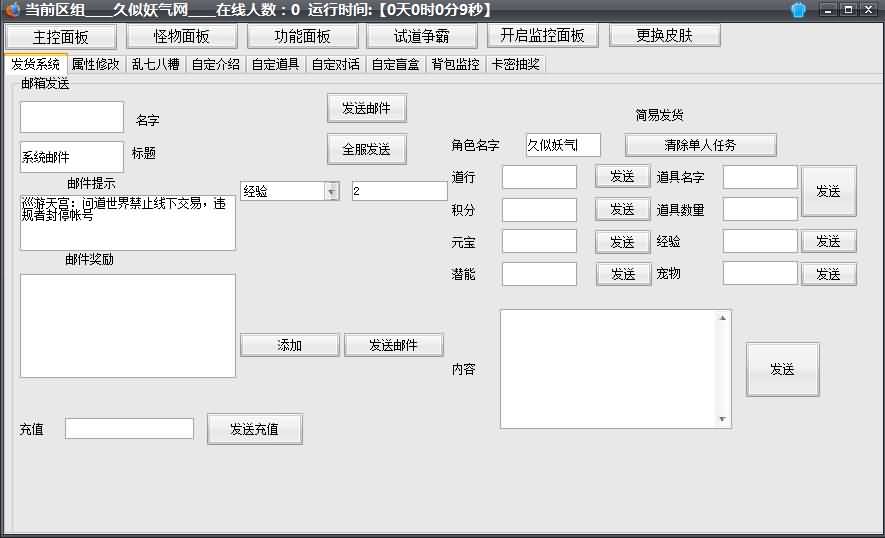Click the 清除单人任务 button

click(700, 145)
